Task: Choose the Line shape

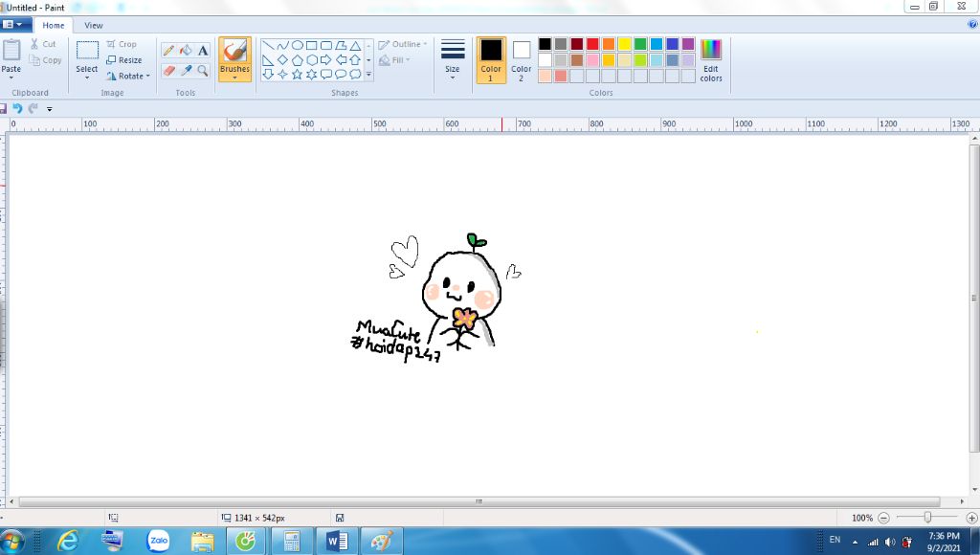Action: click(268, 46)
